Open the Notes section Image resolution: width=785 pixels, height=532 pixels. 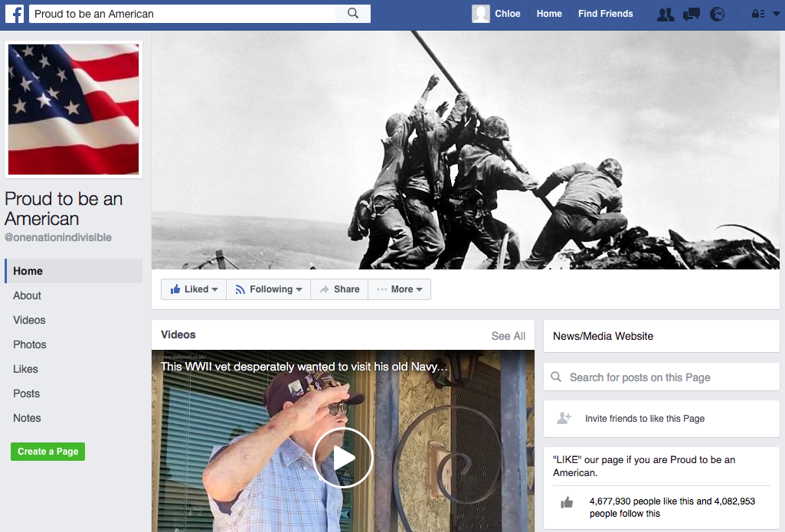(27, 418)
